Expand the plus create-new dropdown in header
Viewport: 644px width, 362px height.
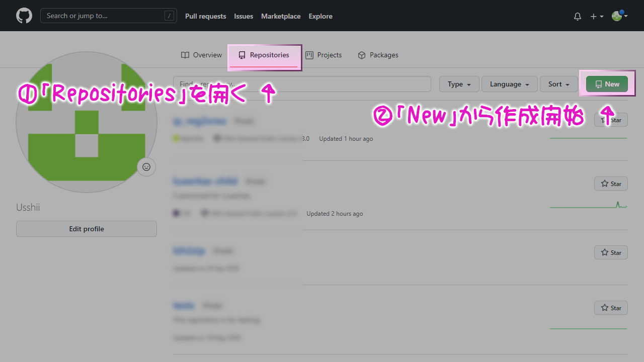pyautogui.click(x=597, y=16)
